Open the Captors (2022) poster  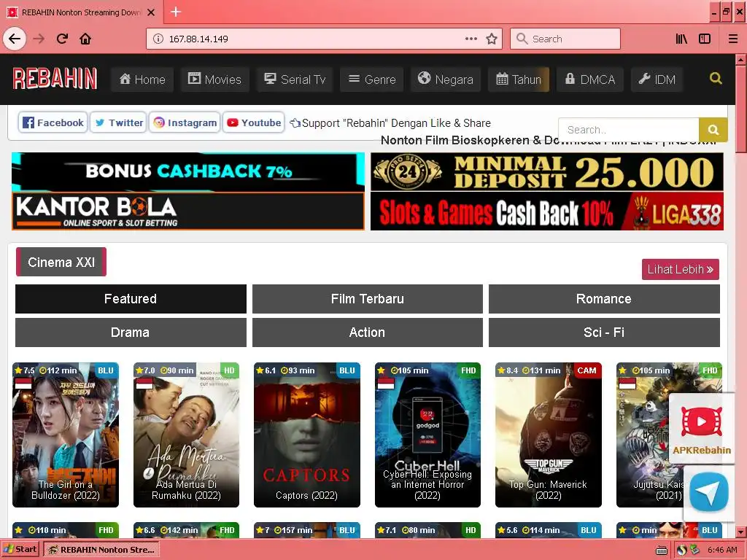point(307,435)
